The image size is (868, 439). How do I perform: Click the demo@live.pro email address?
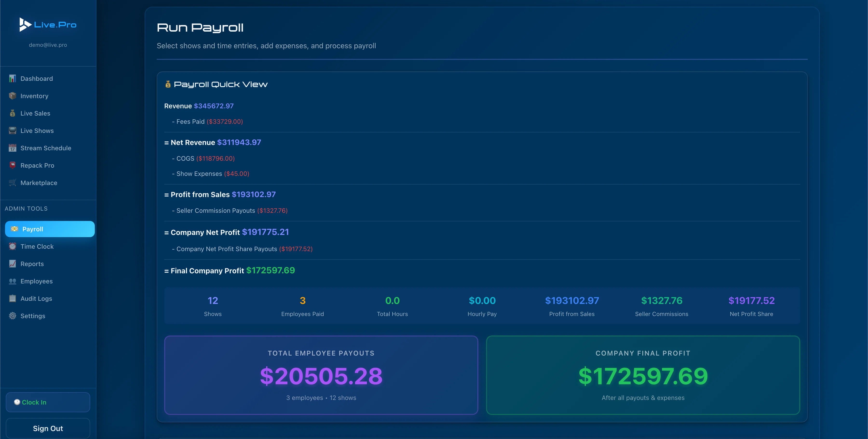pos(47,45)
